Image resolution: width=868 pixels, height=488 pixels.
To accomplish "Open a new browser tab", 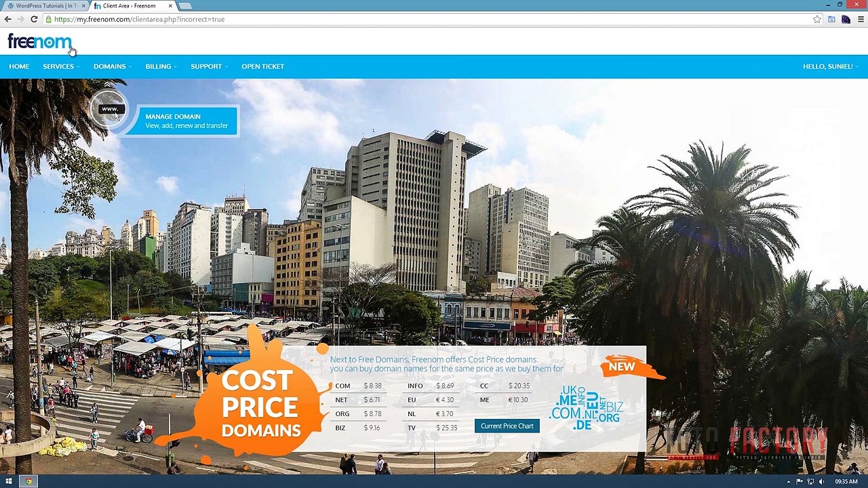I will (x=185, y=5).
